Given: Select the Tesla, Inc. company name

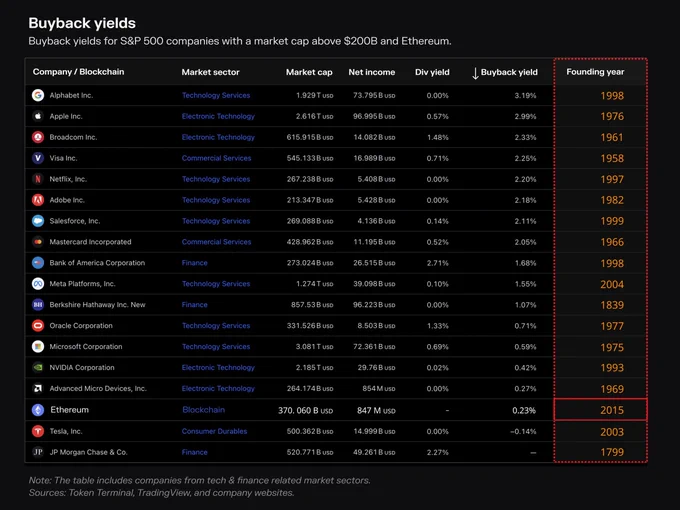Looking at the screenshot, I should (66, 431).
